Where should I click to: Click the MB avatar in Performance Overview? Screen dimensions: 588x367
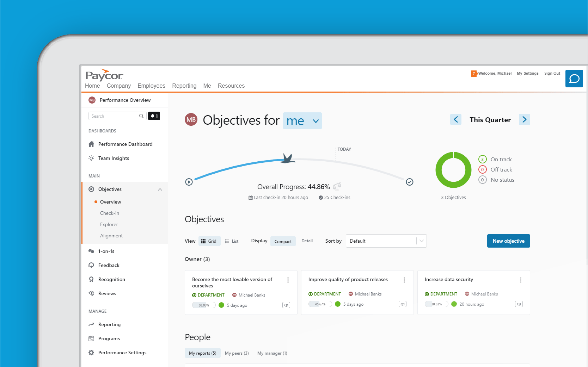(92, 100)
